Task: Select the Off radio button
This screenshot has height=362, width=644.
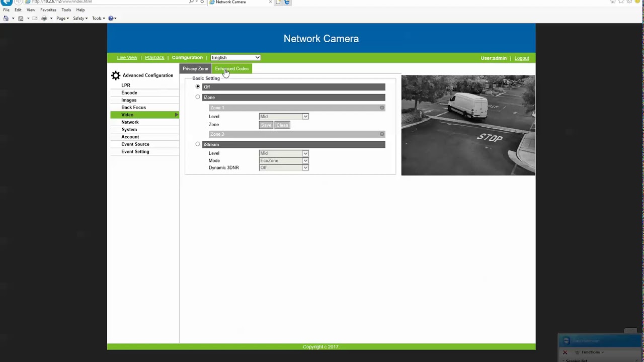Action: 198,86
